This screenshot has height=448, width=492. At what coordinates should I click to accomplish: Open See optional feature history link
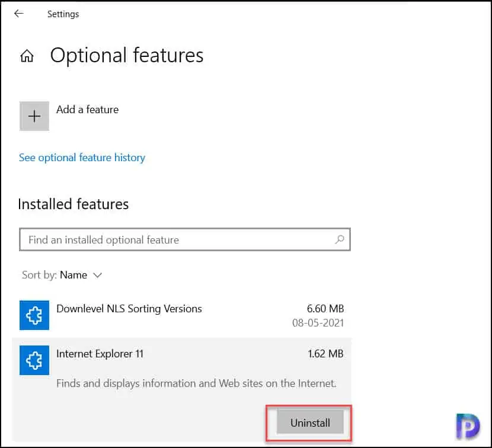(82, 158)
